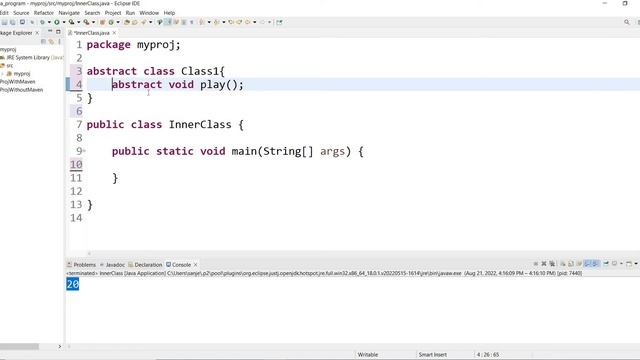This screenshot has width=640, height=360.
Task: Open the Navigate menu
Action: click(x=69, y=13)
